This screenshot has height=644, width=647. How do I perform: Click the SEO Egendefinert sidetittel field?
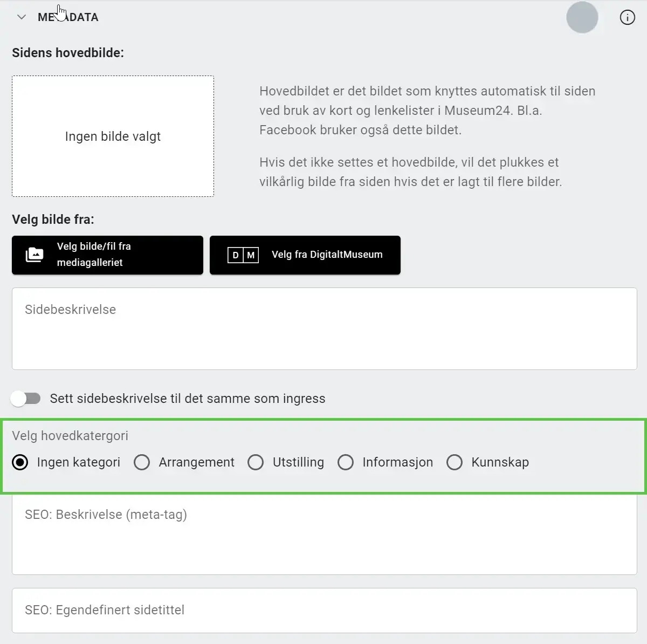coord(324,610)
